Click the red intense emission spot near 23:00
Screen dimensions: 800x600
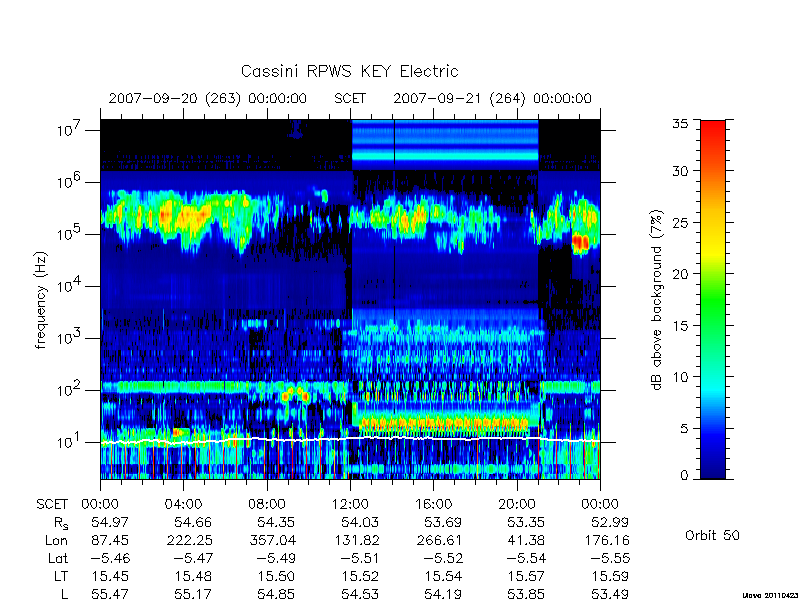pos(580,242)
